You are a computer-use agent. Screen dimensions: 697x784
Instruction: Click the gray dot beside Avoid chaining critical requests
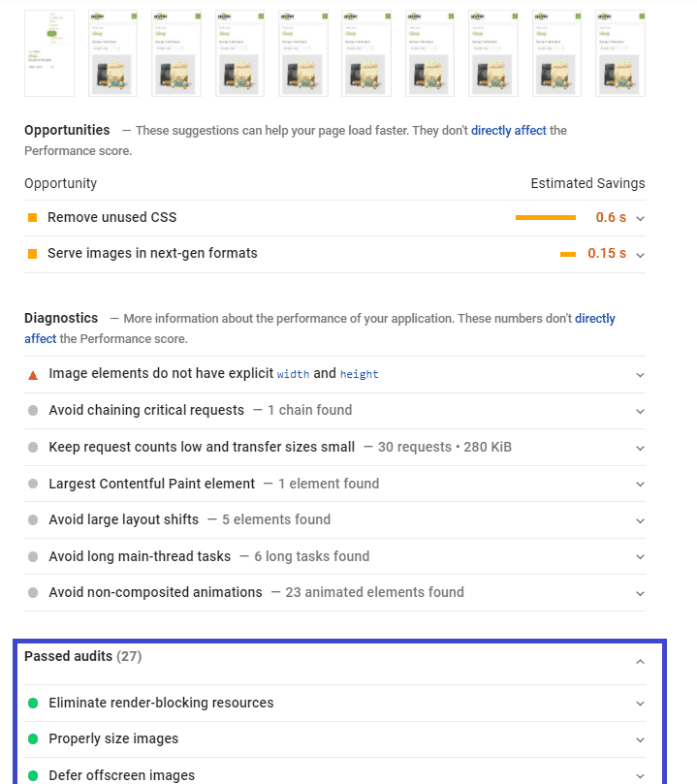[x=33, y=411]
